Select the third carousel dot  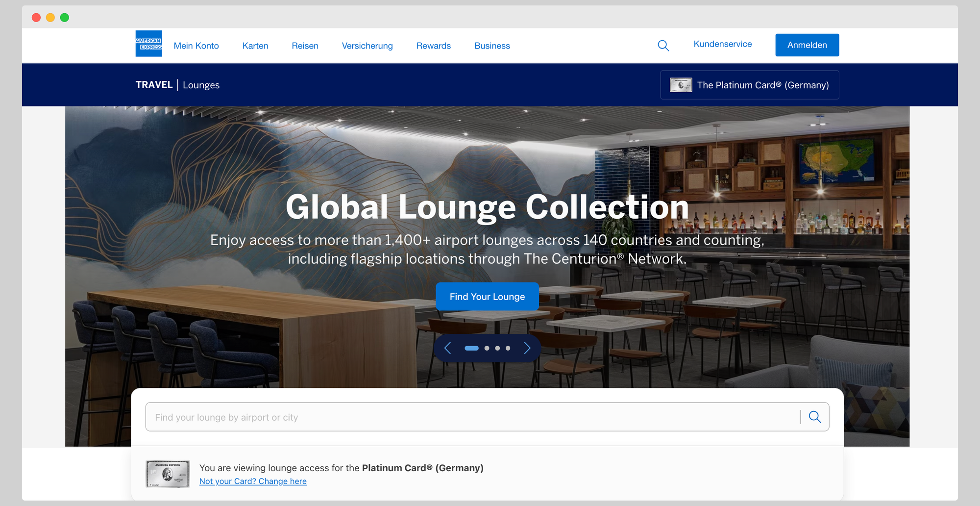497,348
